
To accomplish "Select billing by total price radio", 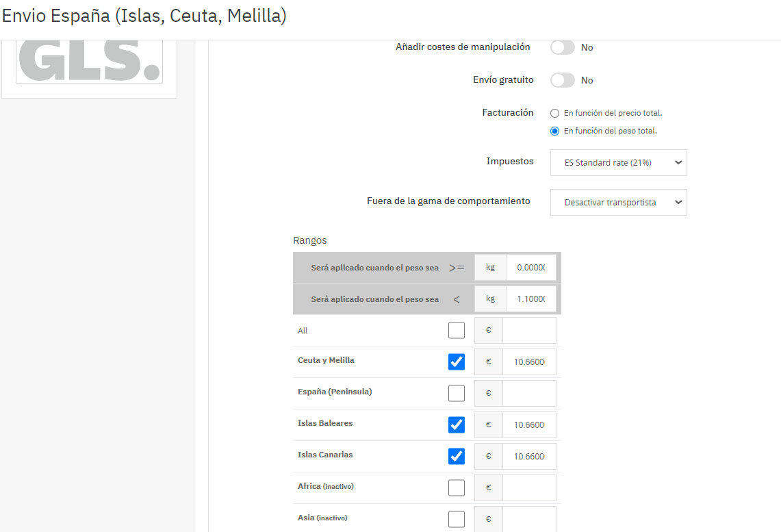I will coord(555,113).
